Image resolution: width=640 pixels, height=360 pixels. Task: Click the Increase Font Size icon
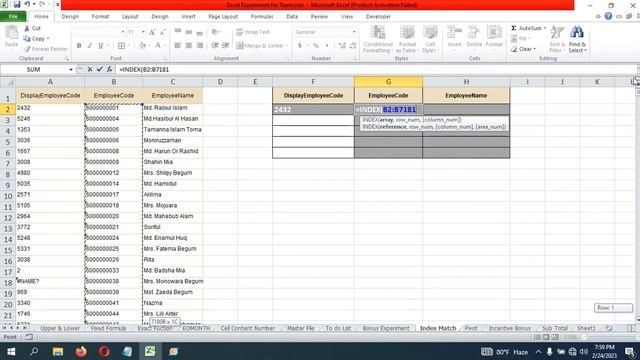(x=152, y=32)
